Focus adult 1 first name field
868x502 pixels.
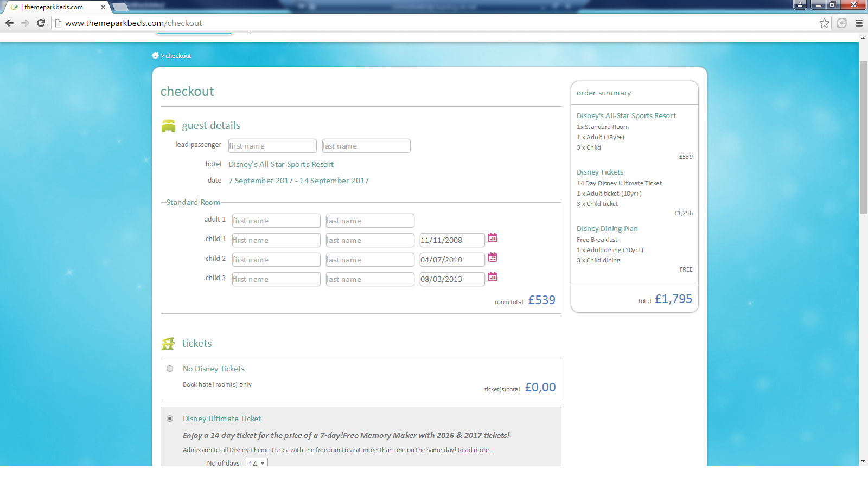[276, 221]
